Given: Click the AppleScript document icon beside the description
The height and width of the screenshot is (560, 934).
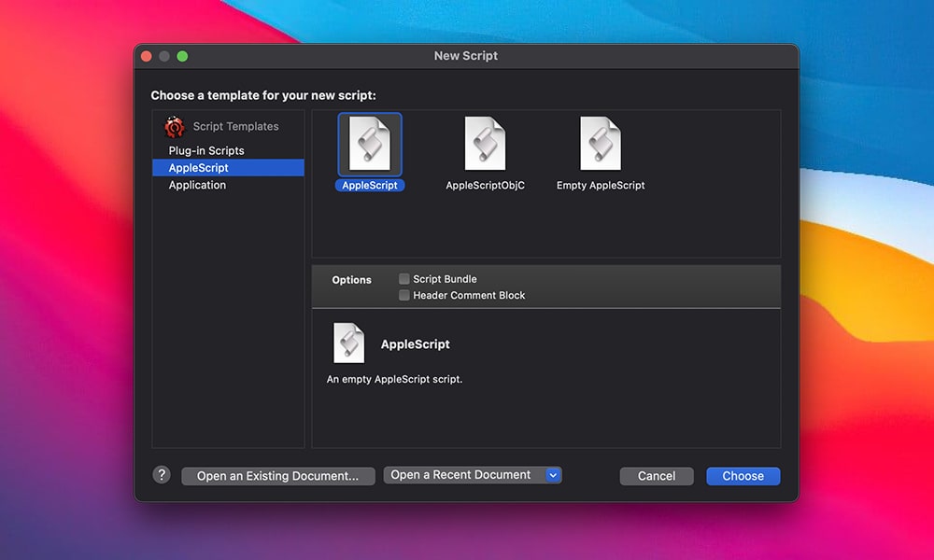Looking at the screenshot, I should point(349,343).
